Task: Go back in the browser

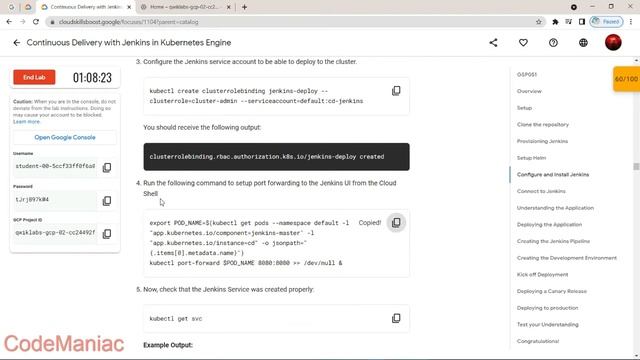Action: (x=9, y=22)
